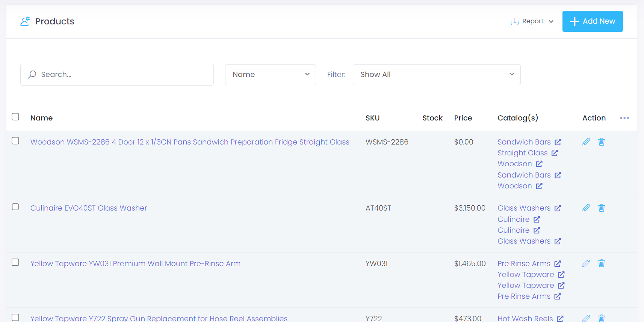Image resolution: width=644 pixels, height=322 pixels.
Task: Open the table column options ellipsis
Action: coord(624,118)
